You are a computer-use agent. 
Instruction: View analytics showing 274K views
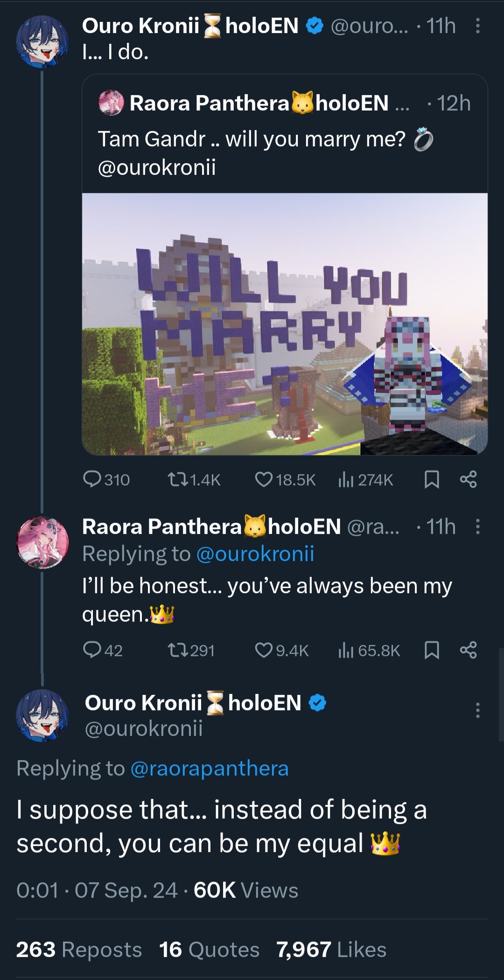pos(365,480)
